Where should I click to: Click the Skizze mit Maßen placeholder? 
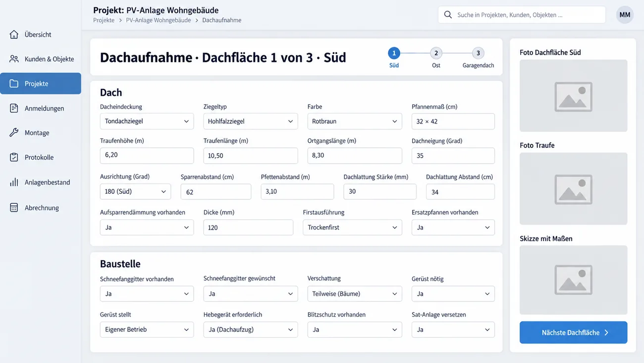[x=574, y=280]
